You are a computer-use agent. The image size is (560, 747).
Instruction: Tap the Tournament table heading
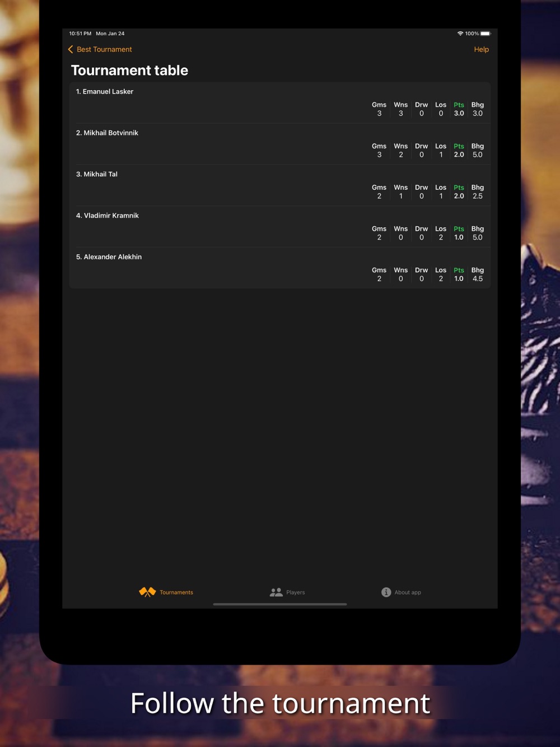(129, 71)
